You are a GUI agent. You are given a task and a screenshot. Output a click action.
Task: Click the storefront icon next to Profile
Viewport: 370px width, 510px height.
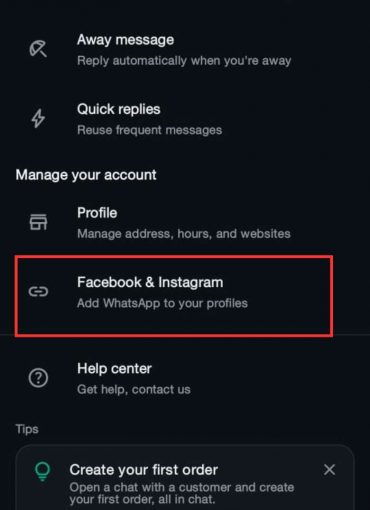coord(38,222)
